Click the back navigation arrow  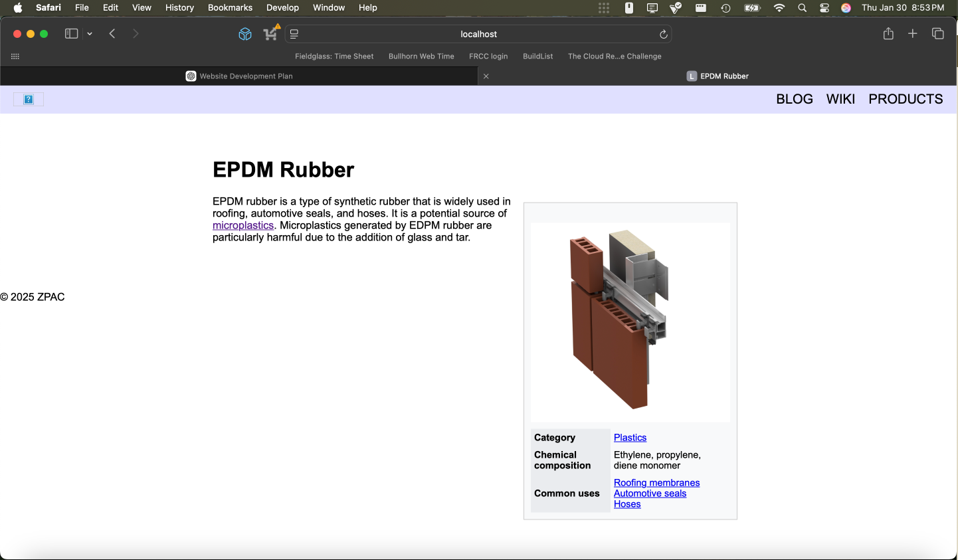(112, 33)
